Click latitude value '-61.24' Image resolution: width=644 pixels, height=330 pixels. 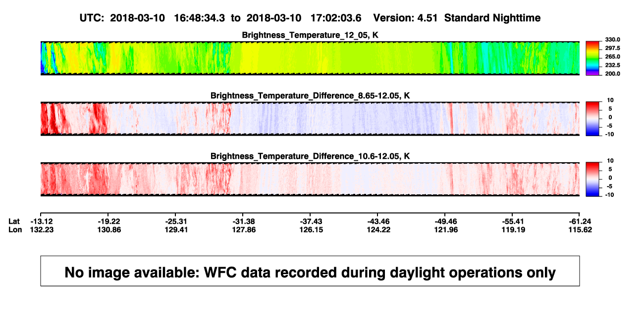click(x=581, y=221)
